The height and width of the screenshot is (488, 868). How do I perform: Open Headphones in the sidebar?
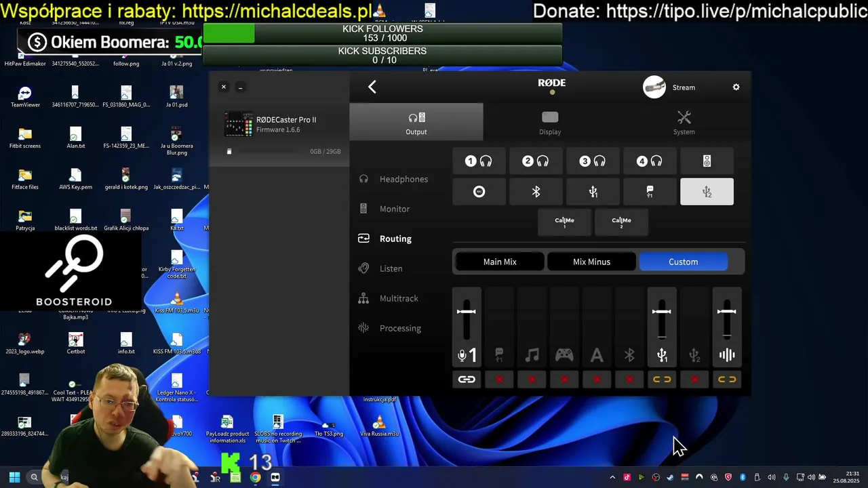pos(394,179)
